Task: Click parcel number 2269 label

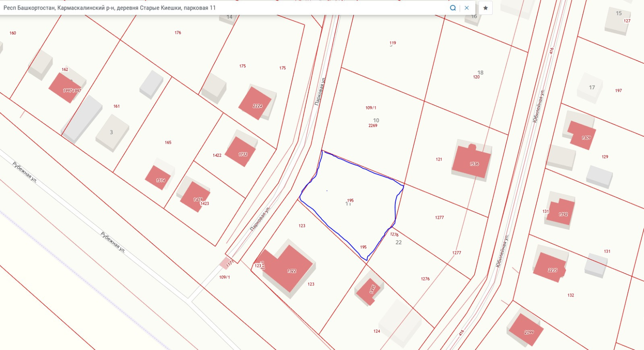Action: point(373,126)
